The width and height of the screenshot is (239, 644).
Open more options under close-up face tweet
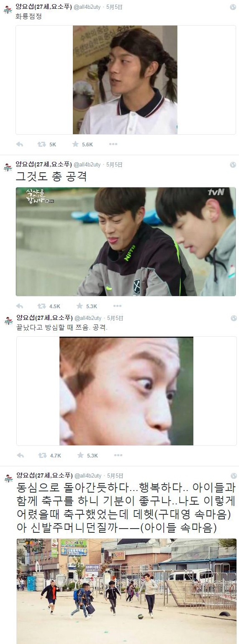[x=118, y=455]
